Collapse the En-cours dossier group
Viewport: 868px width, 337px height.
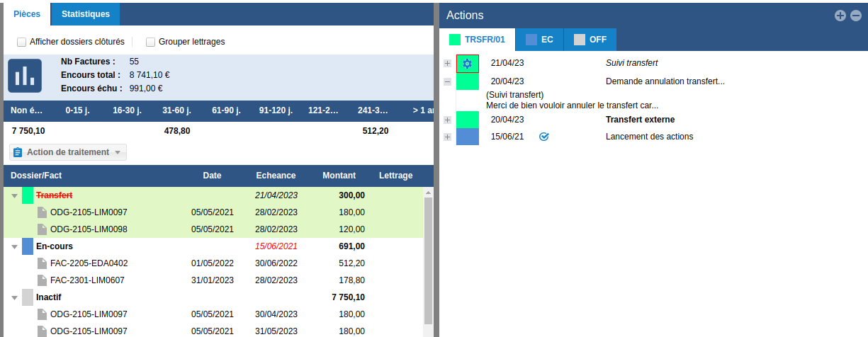click(14, 246)
